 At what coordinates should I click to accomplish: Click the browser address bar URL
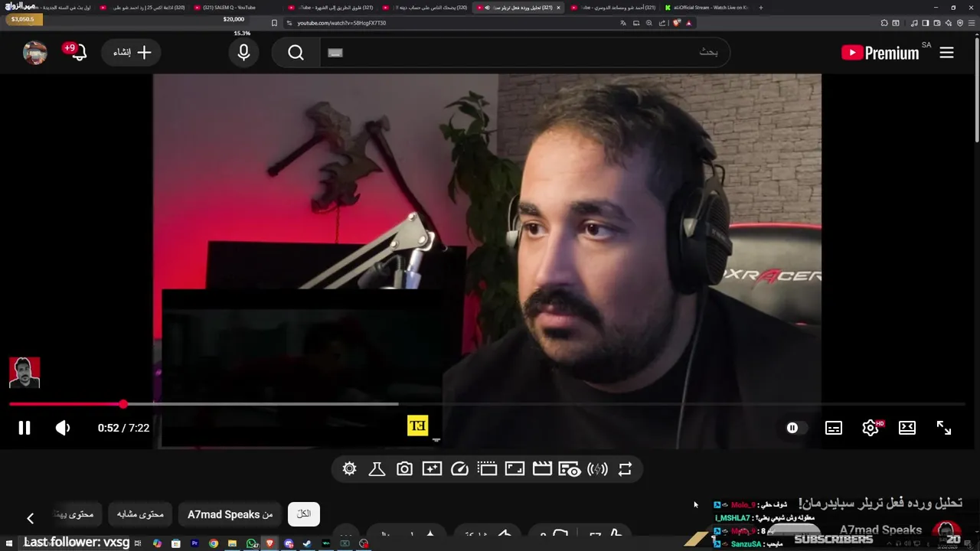tap(341, 23)
